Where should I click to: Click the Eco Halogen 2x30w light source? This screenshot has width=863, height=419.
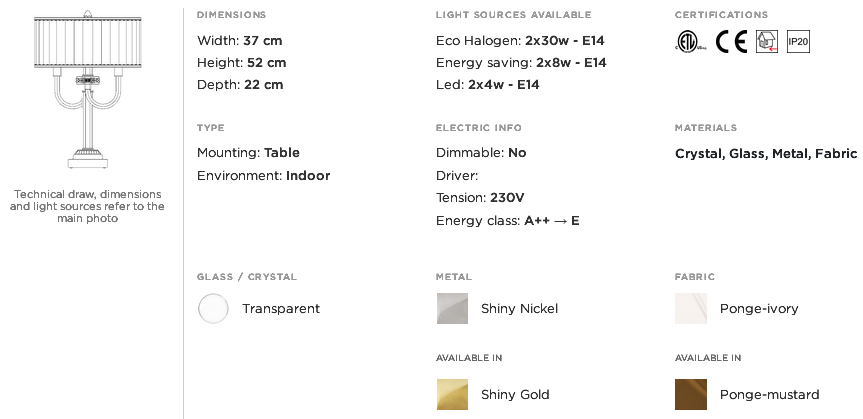coord(520,41)
